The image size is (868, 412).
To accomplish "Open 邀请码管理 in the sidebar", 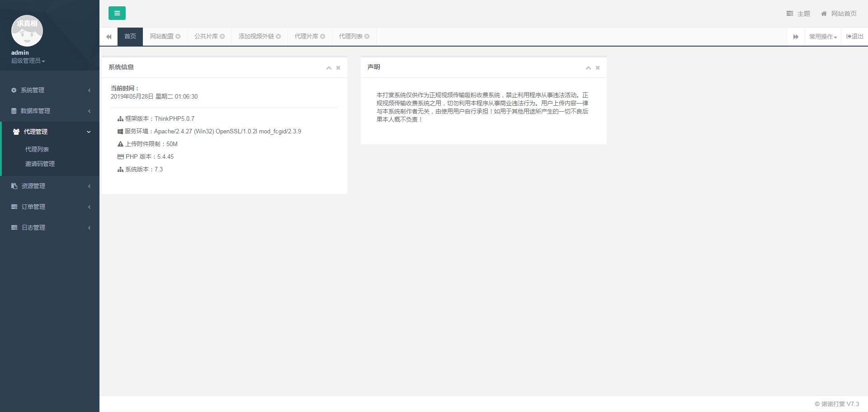I will coord(40,164).
